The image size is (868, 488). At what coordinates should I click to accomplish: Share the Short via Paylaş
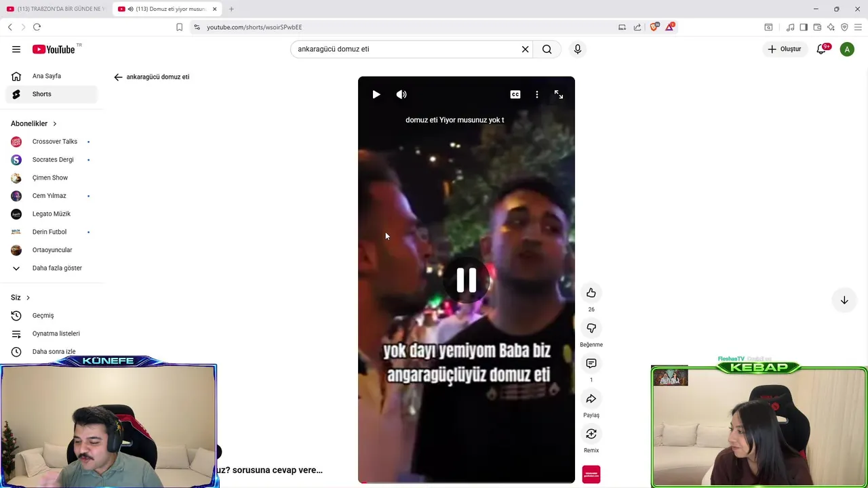coord(591,399)
